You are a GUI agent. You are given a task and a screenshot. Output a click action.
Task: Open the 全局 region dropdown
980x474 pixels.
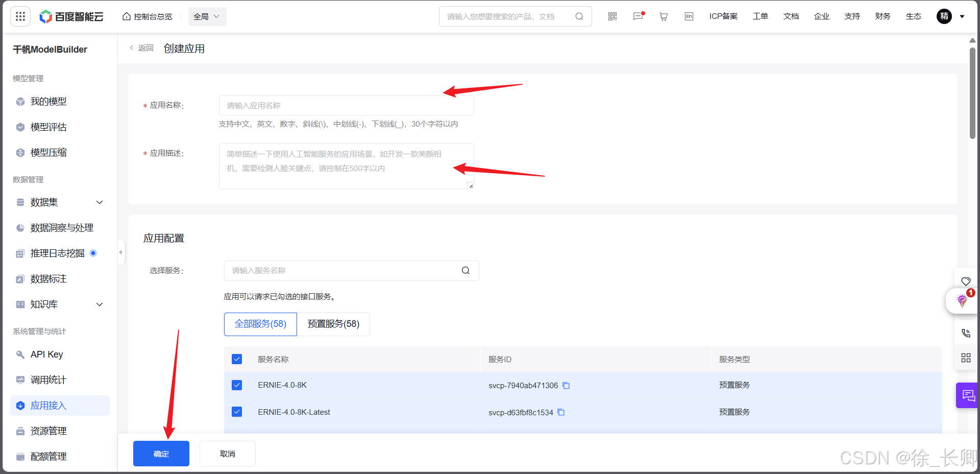click(207, 16)
